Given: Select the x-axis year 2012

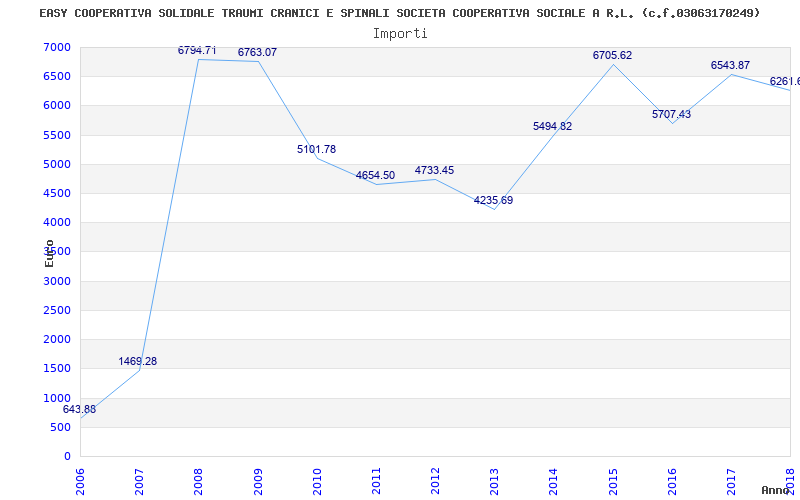Looking at the screenshot, I should pyautogui.click(x=436, y=481).
